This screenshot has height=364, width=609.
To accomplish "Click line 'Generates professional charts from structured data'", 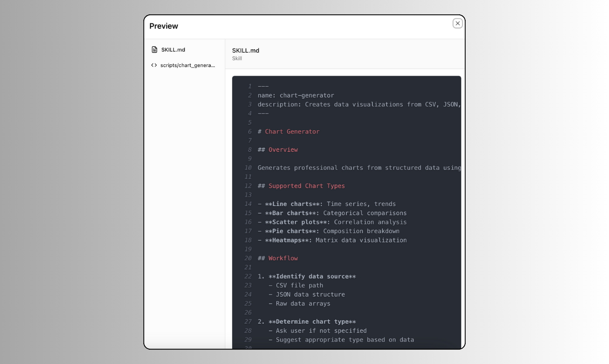I will point(359,168).
